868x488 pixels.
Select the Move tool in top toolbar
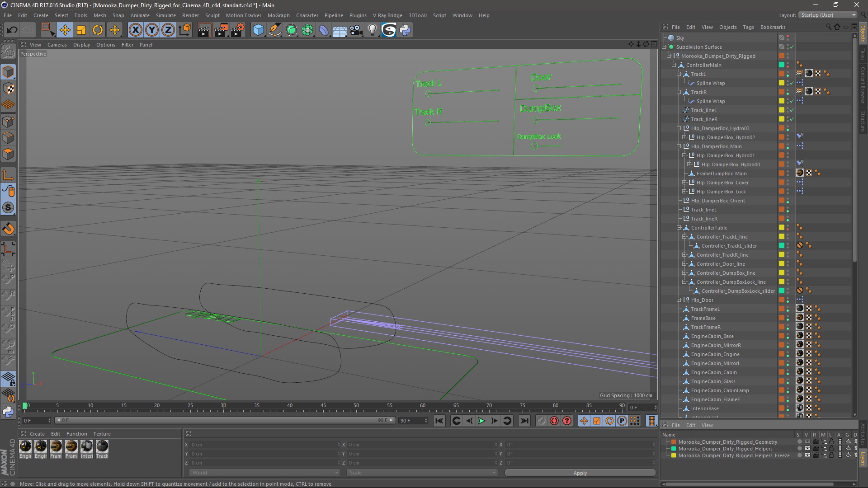[65, 30]
